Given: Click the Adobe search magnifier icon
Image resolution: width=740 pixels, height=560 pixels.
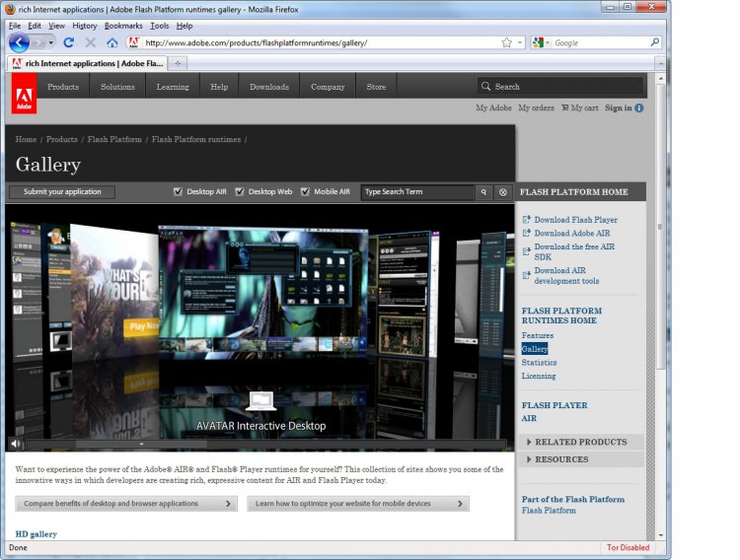Looking at the screenshot, I should [x=485, y=87].
